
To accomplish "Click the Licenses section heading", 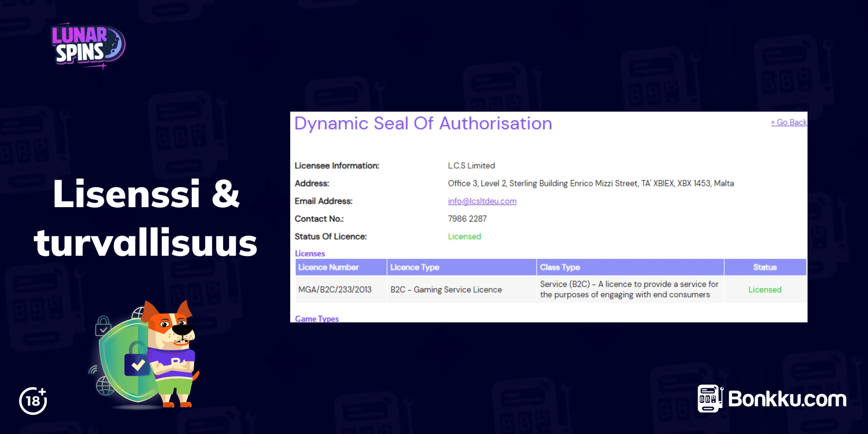I will click(x=310, y=253).
